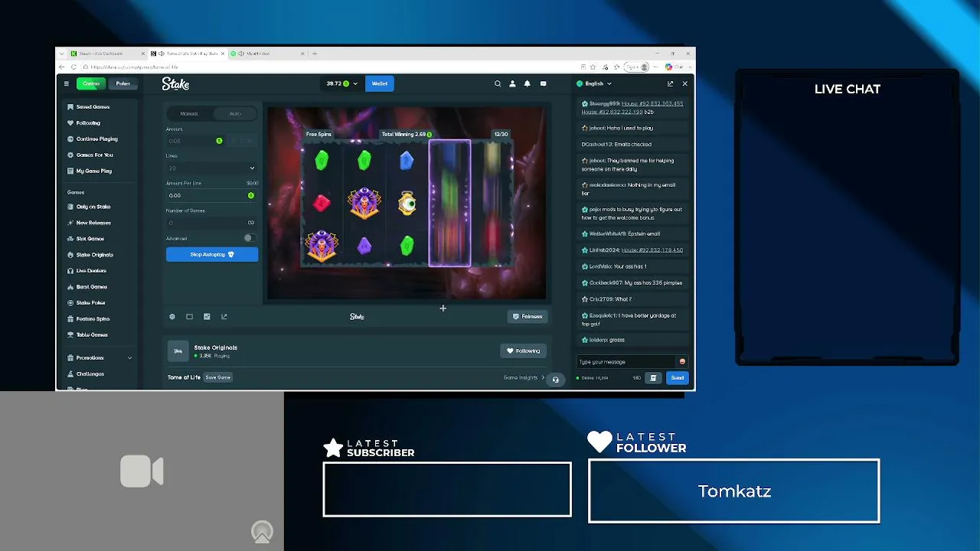Click the Save Game button
This screenshot has height=551, width=980.
[x=218, y=377]
